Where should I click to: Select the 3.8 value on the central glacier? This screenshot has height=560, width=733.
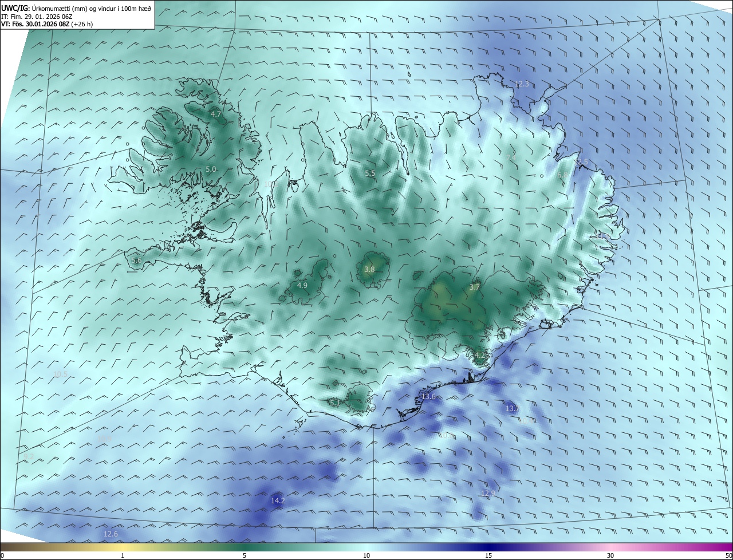pos(369,269)
